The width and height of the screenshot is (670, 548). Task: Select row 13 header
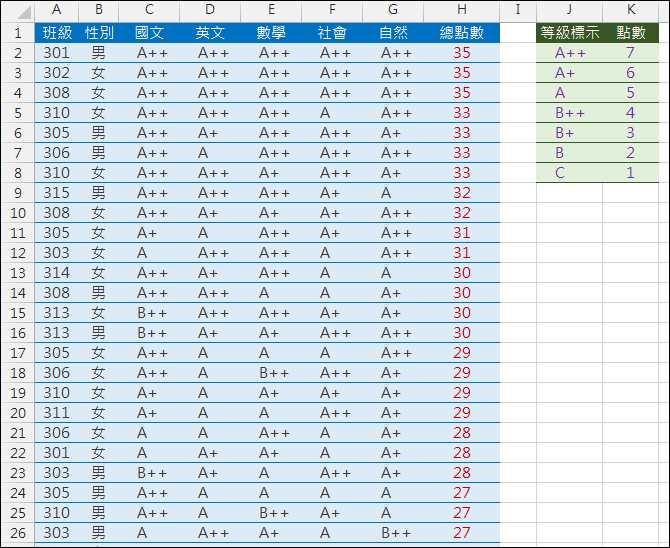(18, 273)
